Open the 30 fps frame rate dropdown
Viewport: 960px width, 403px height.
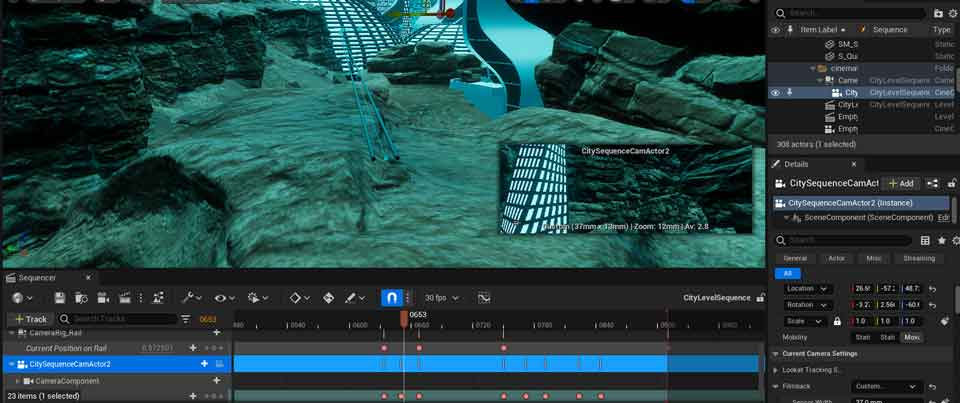pos(442,298)
